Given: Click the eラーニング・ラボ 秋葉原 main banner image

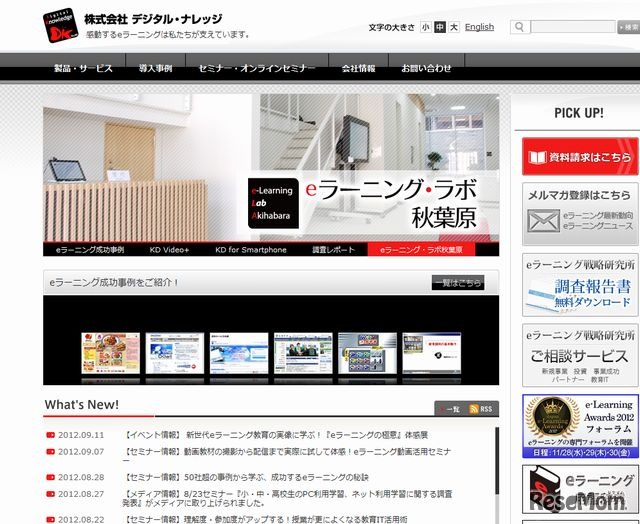Looking at the screenshot, I should click(271, 168).
